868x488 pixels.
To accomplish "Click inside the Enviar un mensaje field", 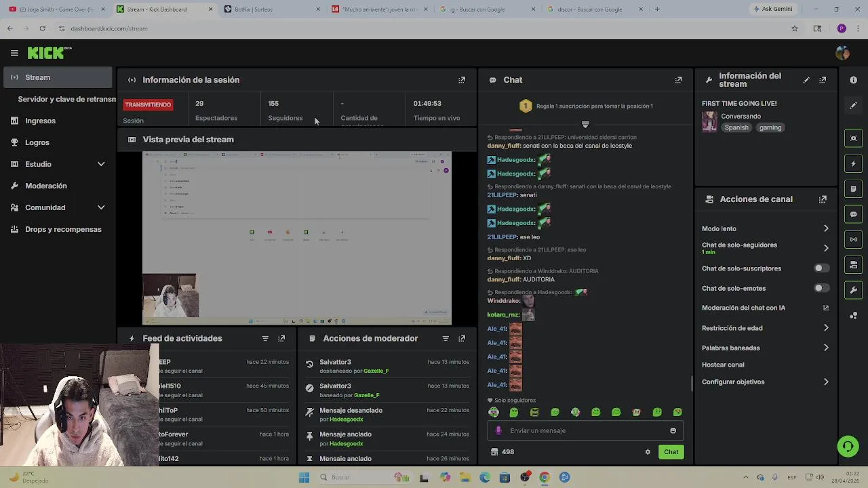I will point(585,430).
